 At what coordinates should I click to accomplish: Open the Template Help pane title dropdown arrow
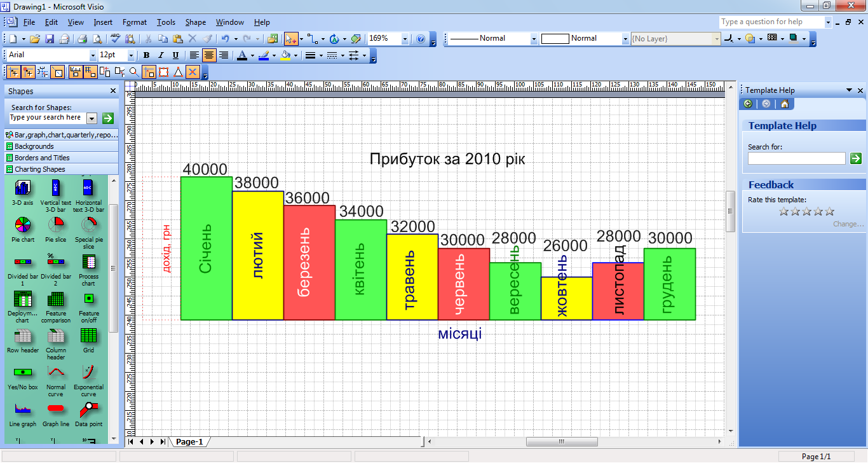pyautogui.click(x=849, y=90)
